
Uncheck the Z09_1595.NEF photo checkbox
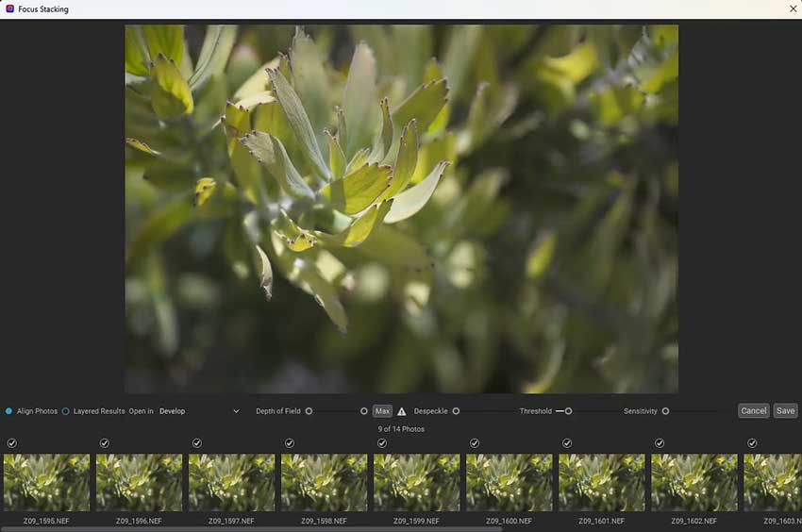pyautogui.click(x=12, y=443)
